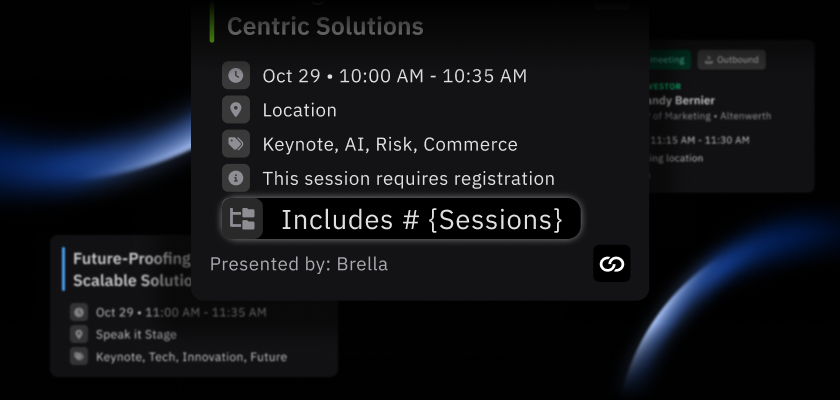
Task: Click the tag icon beside Keynote, Tech, Innovation
Action: [x=78, y=356]
